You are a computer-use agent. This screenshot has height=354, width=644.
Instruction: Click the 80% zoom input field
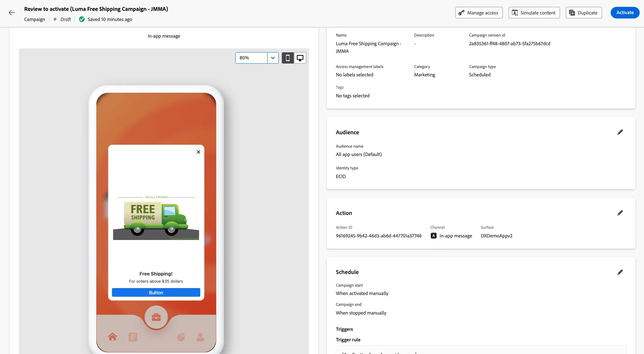pos(251,58)
